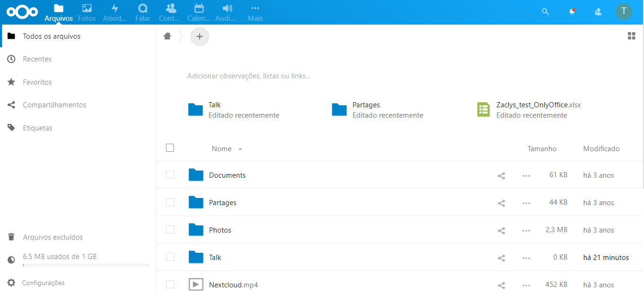Open the Atividade app
Screen dimensions: 644x294
(x=114, y=12)
